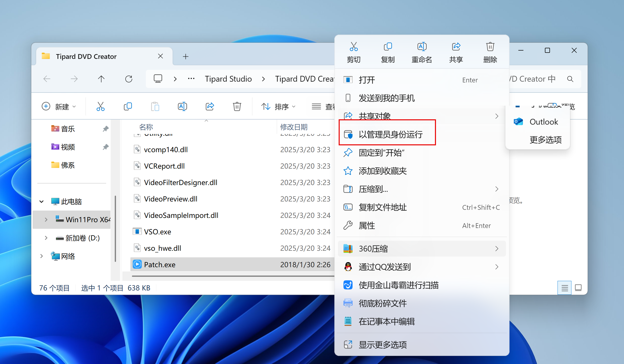Select 以管理员身份运行 from context menu
Viewport: 624px width, 364px height.
click(390, 134)
